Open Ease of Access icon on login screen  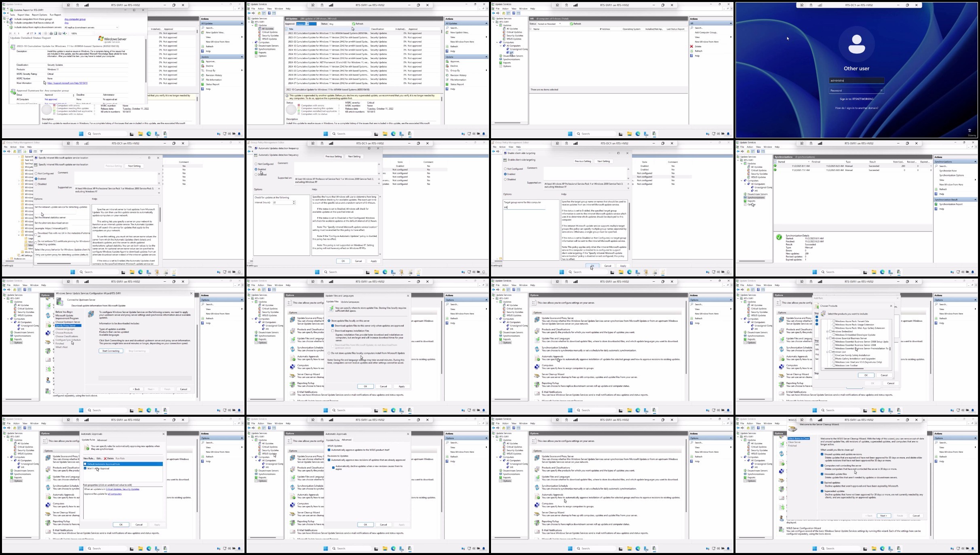click(x=969, y=131)
